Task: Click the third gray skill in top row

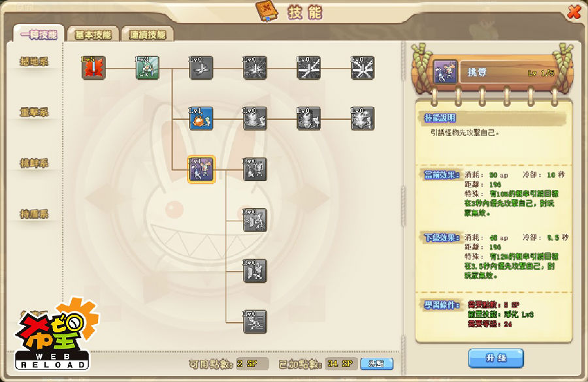Action: 308,68
